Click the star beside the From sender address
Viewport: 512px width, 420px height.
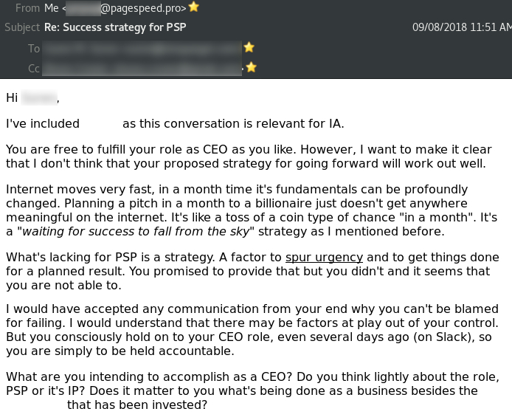(x=193, y=7)
